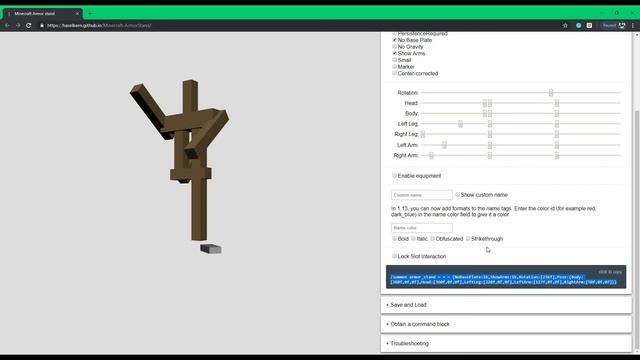
Task: Close the Minecraft Armor Stand tab
Action: 77,14
